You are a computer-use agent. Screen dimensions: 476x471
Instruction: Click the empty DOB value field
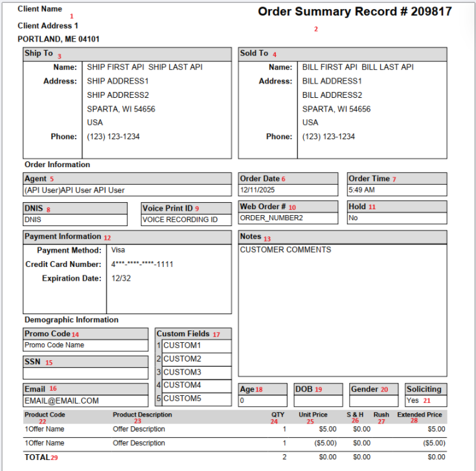point(318,400)
